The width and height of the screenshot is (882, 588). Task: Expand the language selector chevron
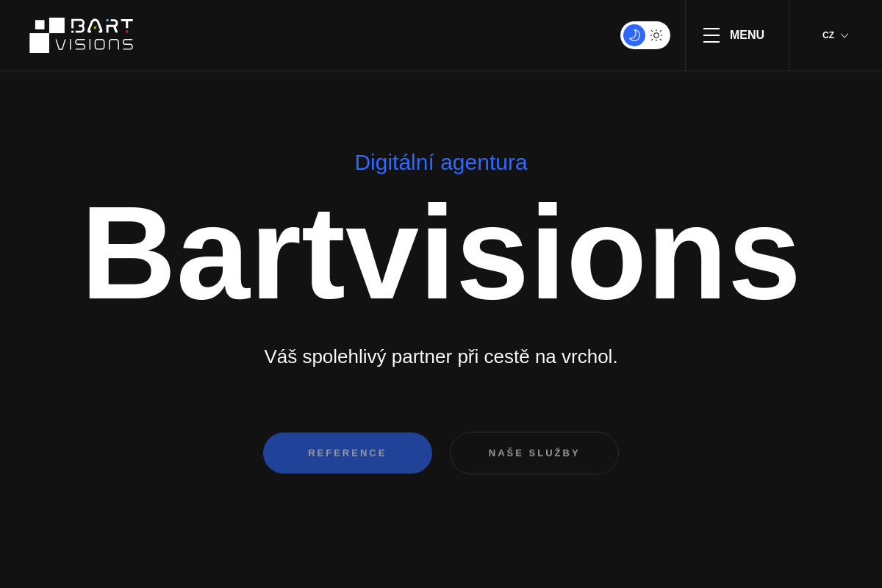pos(845,35)
